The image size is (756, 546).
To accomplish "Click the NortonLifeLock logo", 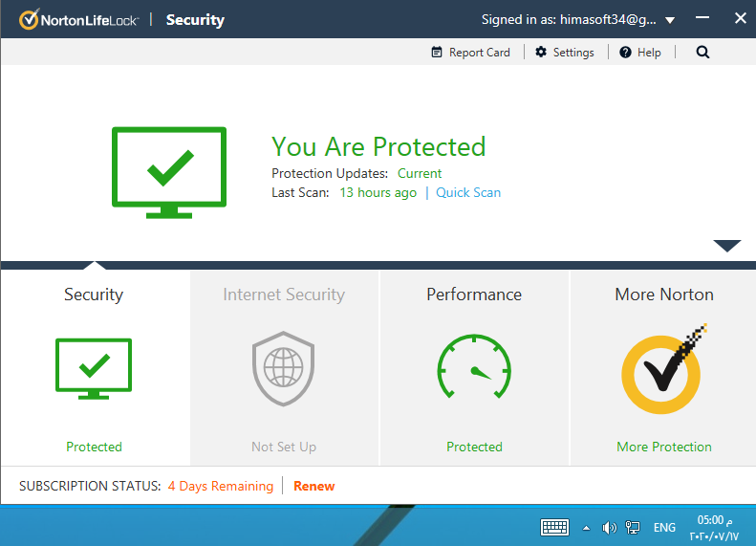I will 79,19.
